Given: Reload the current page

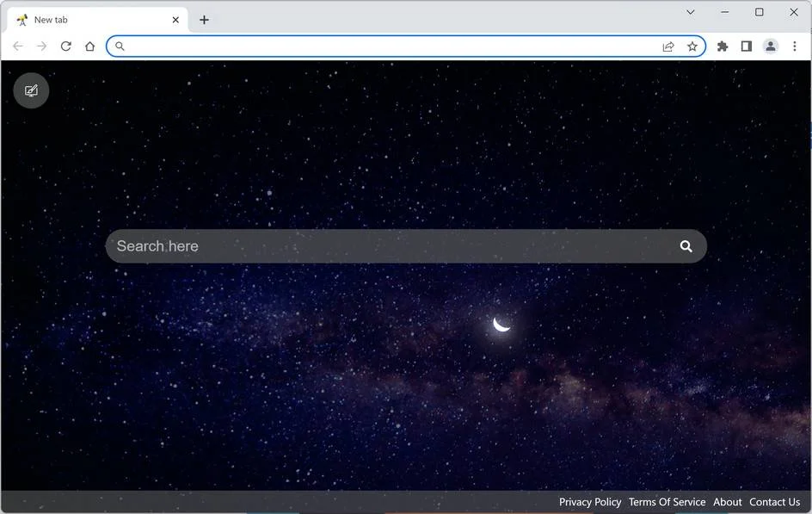Looking at the screenshot, I should [65, 46].
